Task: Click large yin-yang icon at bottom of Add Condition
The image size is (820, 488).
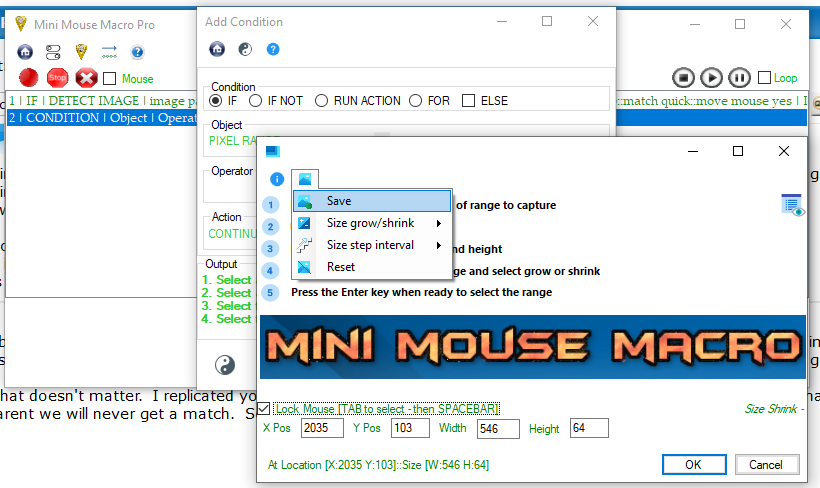Action: pyautogui.click(x=225, y=365)
